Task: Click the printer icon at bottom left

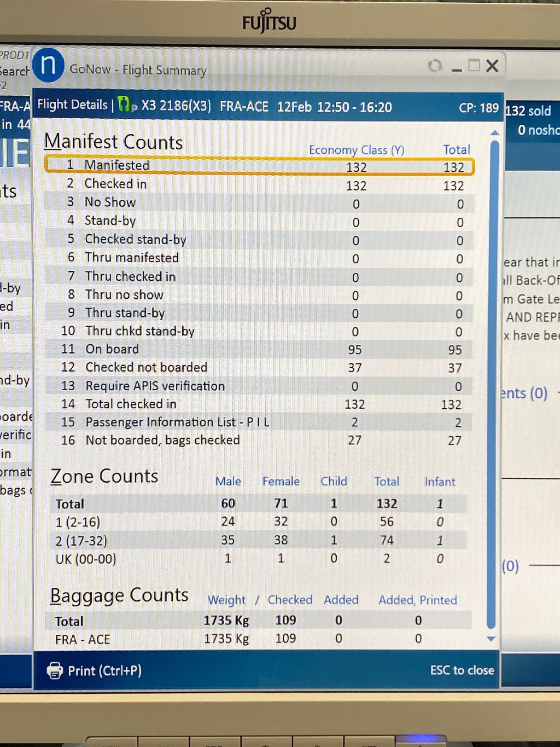Action: click(x=55, y=670)
